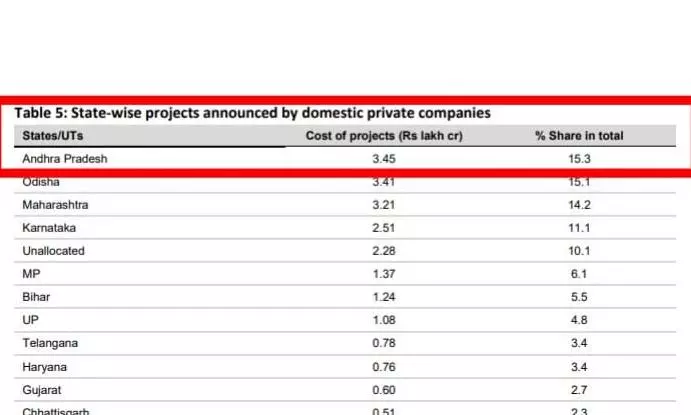The height and width of the screenshot is (415, 691).
Task: Click the 15.3 share value
Action: tap(579, 158)
